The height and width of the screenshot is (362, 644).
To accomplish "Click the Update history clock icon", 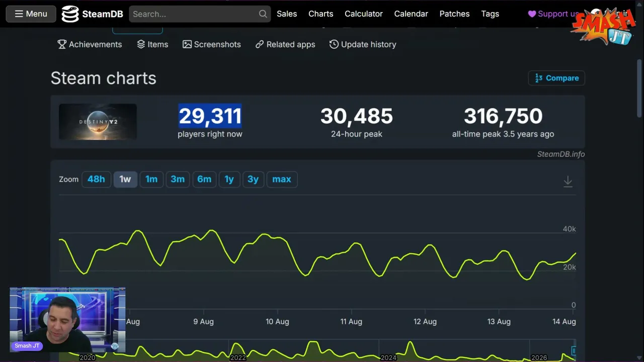I will point(334,44).
